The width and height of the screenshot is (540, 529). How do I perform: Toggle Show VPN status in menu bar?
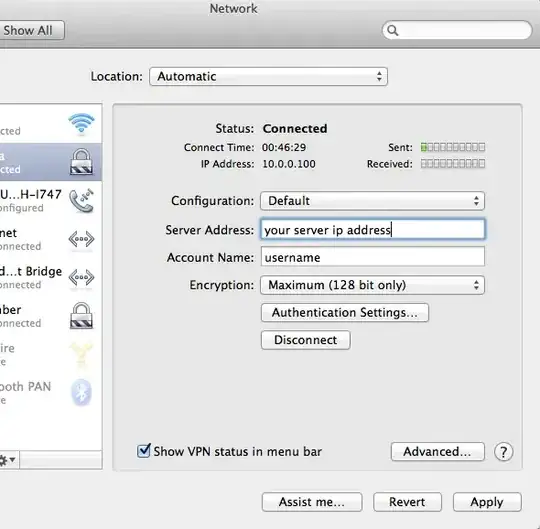[x=144, y=451]
